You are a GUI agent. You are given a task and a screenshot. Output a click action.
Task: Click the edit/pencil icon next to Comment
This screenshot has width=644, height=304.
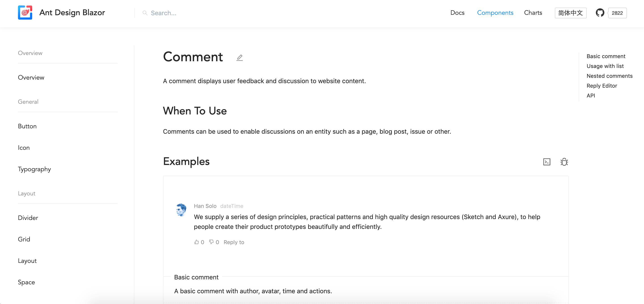tap(239, 57)
